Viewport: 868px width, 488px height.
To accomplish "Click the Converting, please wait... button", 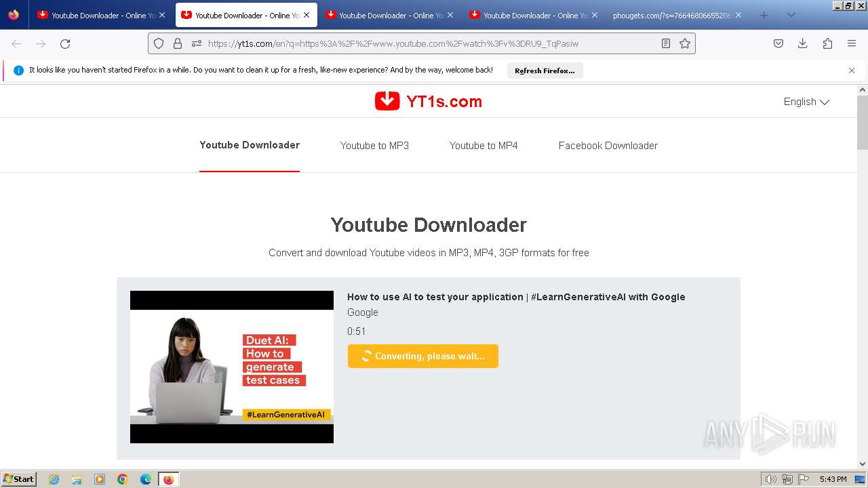I will pos(423,357).
